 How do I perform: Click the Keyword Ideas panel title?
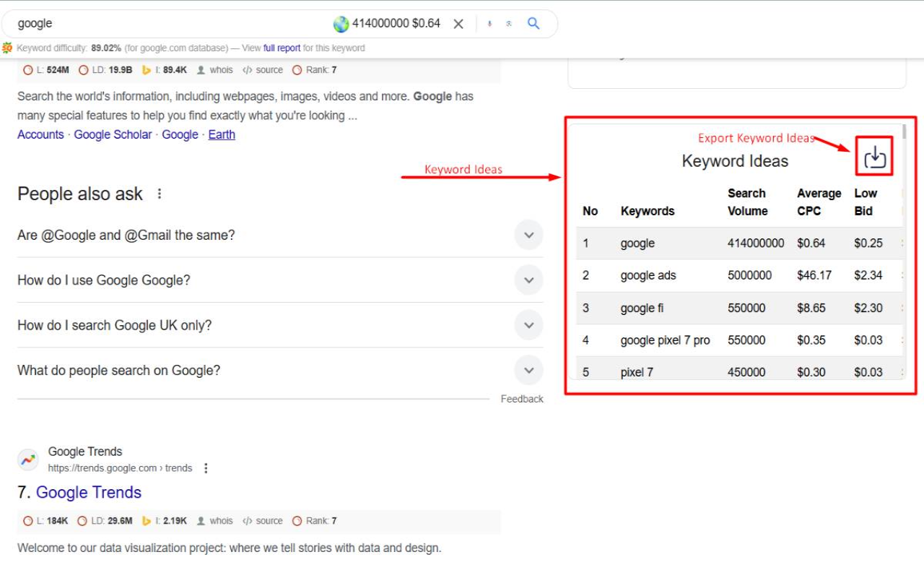pos(735,161)
